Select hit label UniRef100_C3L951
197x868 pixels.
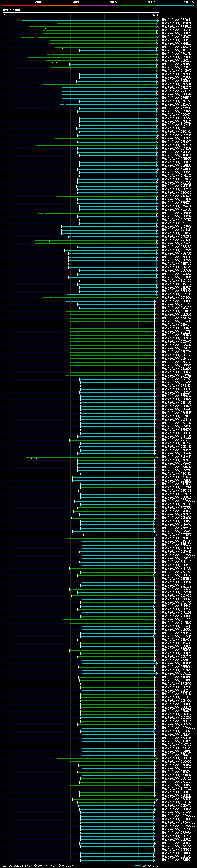coord(176,314)
